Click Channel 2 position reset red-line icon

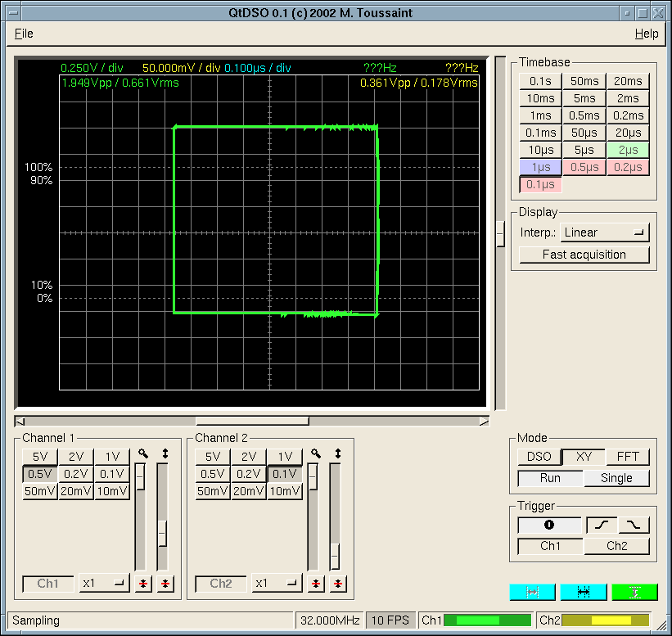[x=338, y=584]
